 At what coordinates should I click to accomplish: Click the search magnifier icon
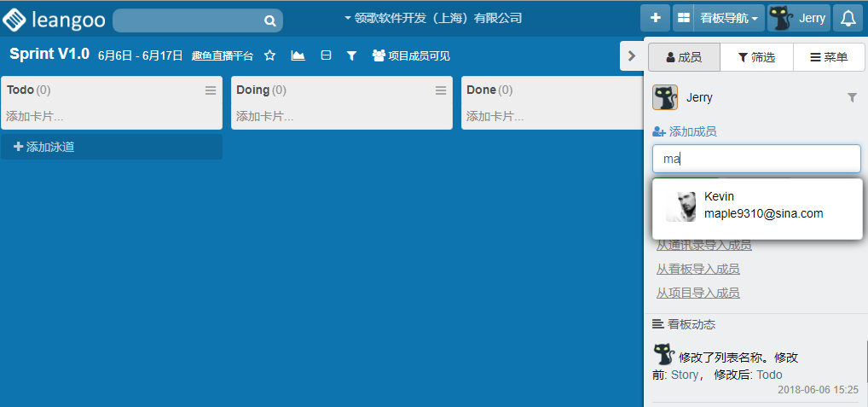coord(269,20)
